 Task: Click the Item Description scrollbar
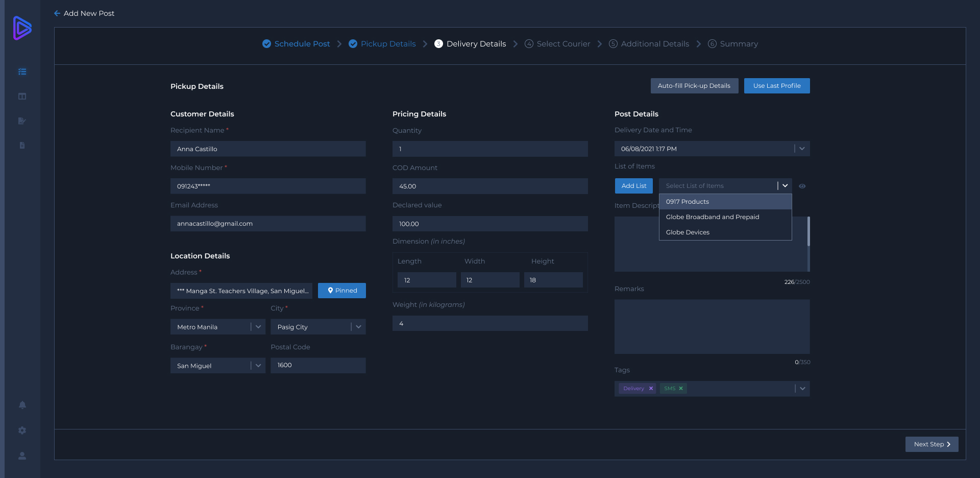pos(808,231)
